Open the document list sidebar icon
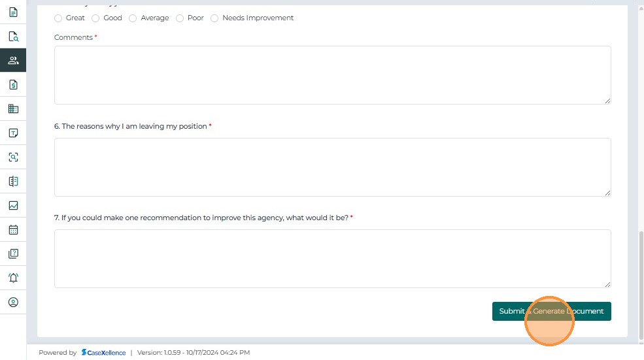This screenshot has height=360, width=644. click(x=13, y=12)
